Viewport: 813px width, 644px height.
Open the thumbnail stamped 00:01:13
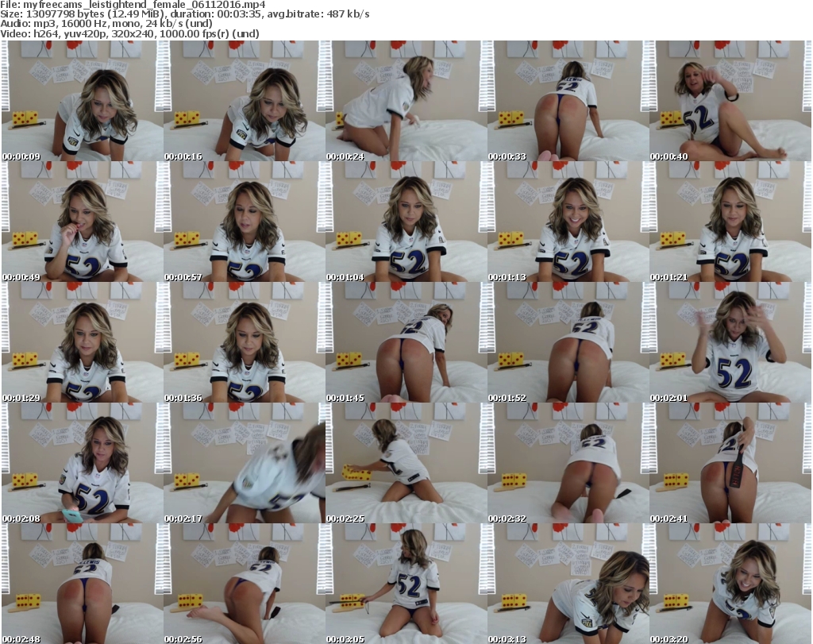(x=568, y=222)
